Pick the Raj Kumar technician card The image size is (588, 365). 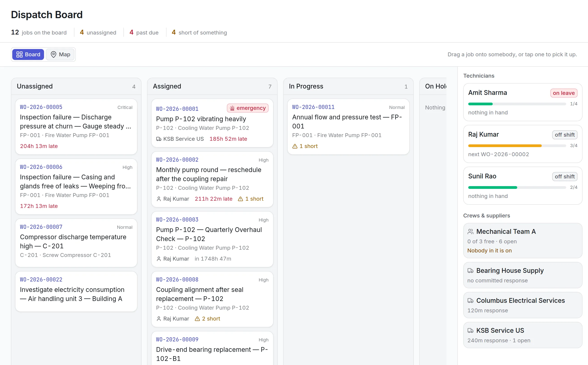(x=523, y=144)
